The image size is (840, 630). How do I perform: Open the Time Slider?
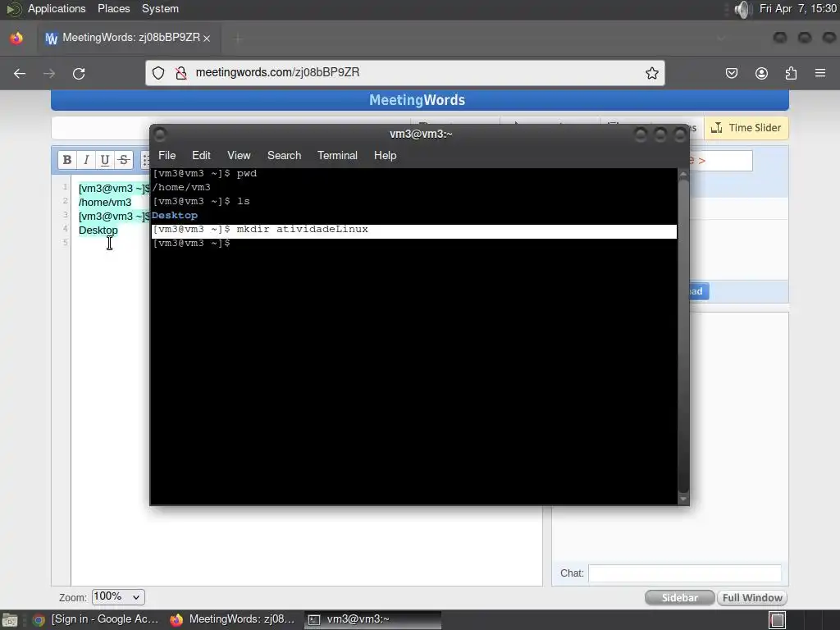746,128
